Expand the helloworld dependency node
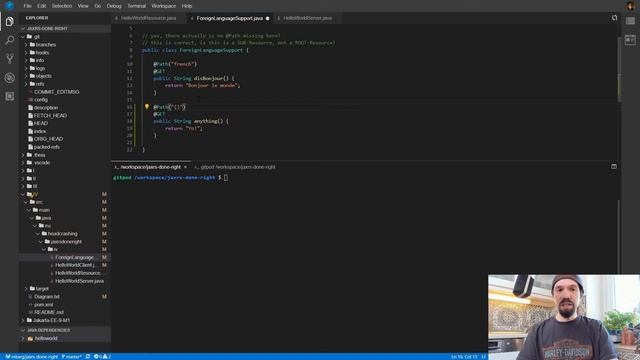 pyautogui.click(x=23, y=338)
